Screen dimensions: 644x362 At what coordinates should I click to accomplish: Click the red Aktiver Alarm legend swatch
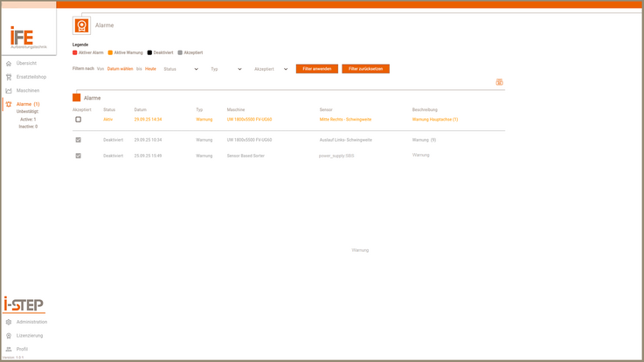(75, 52)
